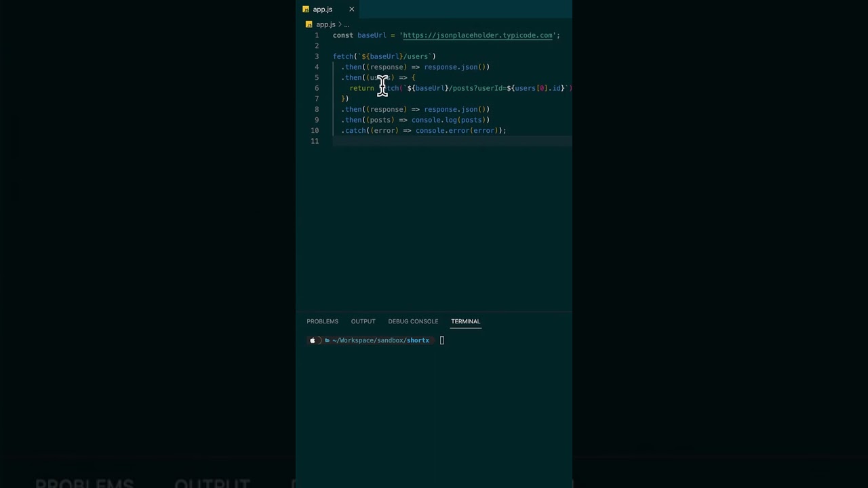
Task: Click 'response.json()' on line 8
Action: (456, 109)
